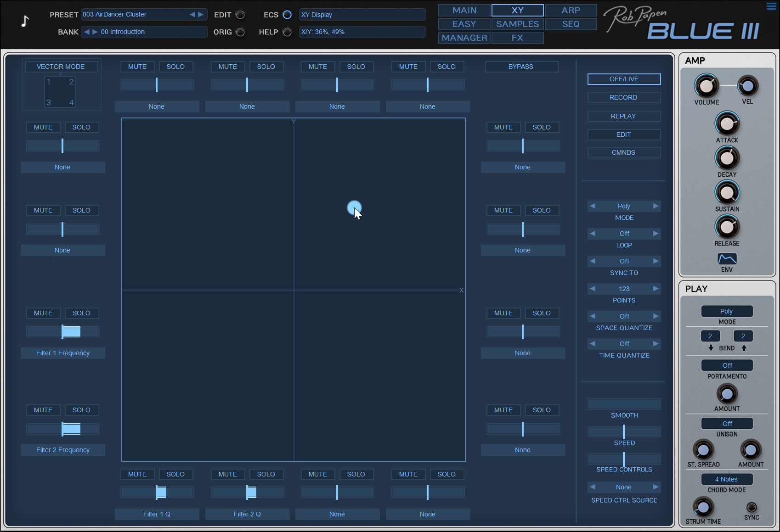
Task: Click the DECAY knob
Action: pyautogui.click(x=727, y=158)
